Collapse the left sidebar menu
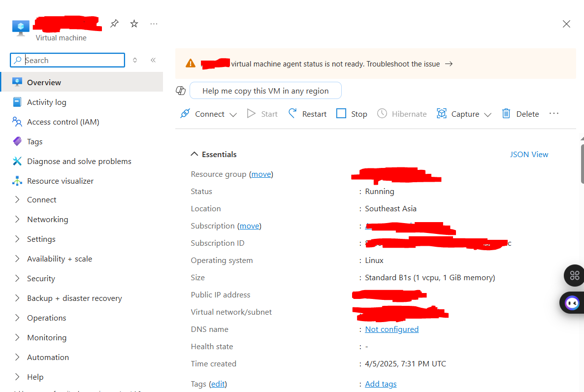This screenshot has width=584, height=392. 153,60
